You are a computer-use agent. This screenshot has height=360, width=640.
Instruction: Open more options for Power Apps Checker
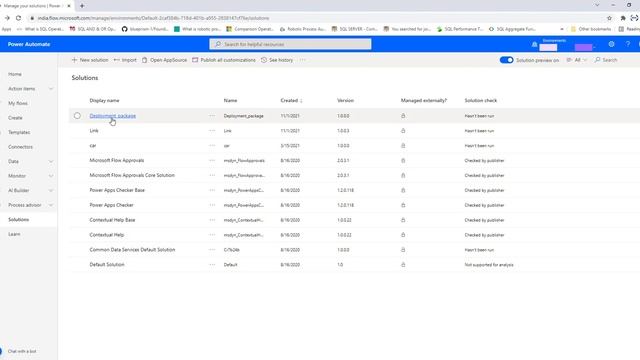point(212,205)
